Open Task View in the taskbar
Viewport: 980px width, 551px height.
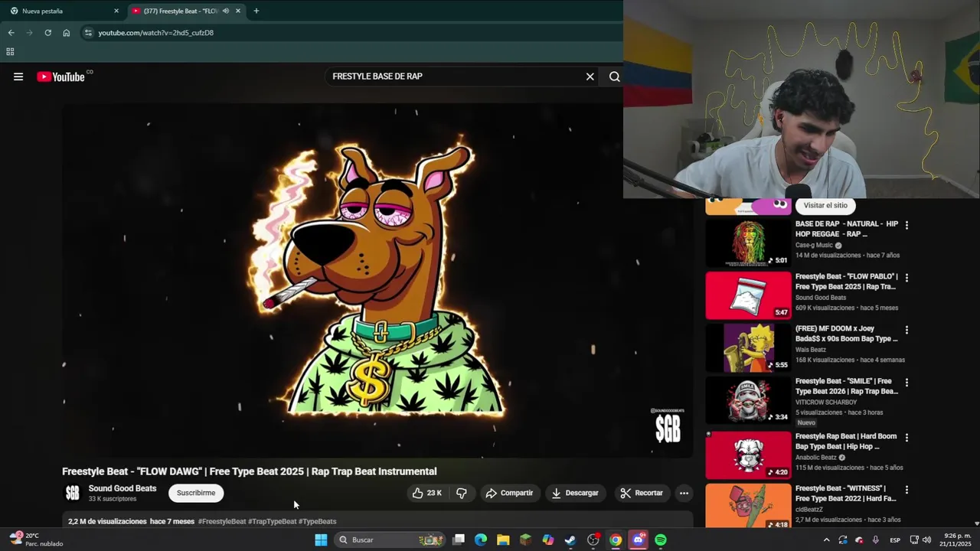pos(459,540)
